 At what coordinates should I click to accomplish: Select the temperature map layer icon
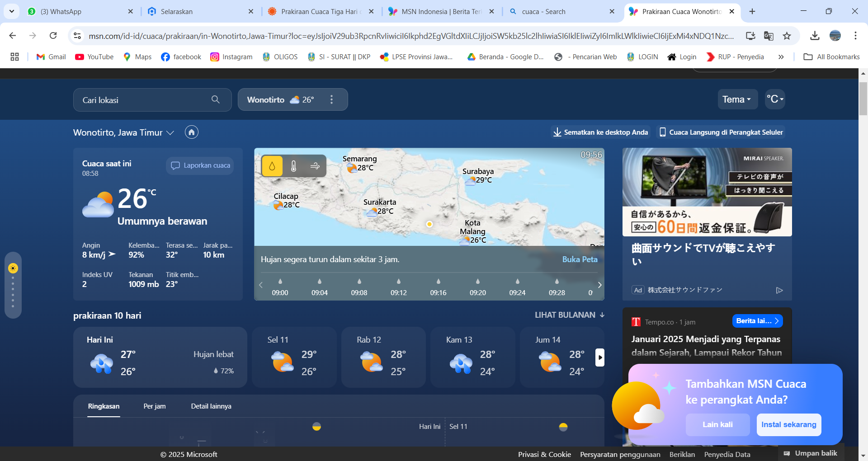(x=293, y=166)
